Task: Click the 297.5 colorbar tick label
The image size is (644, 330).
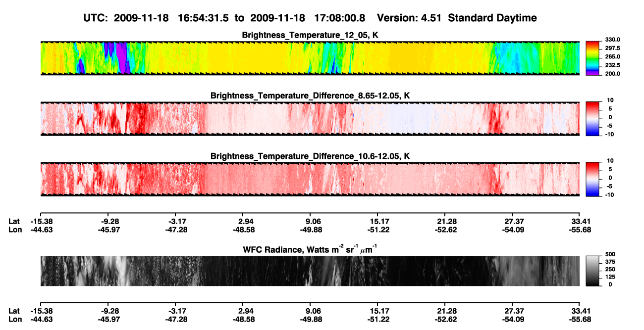Action: click(613, 48)
